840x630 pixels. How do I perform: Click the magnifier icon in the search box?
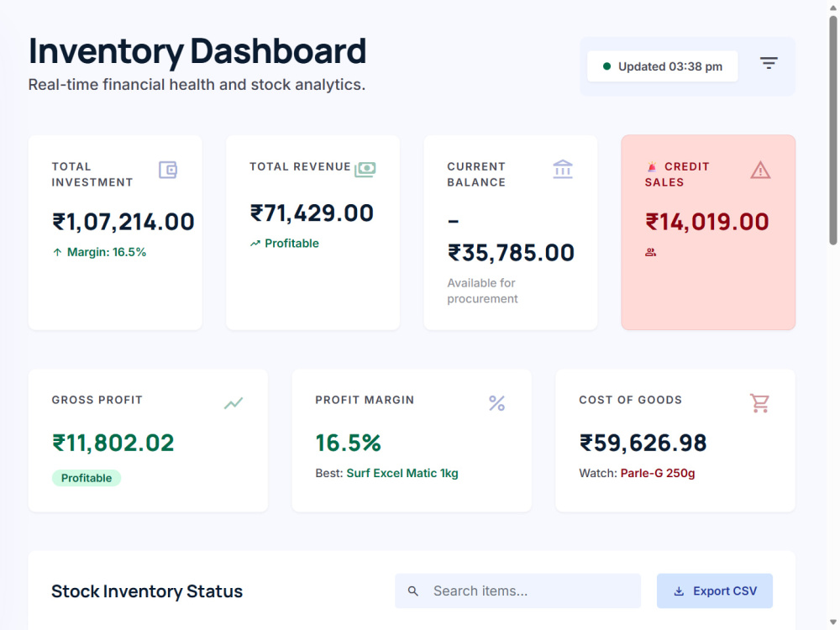[412, 591]
